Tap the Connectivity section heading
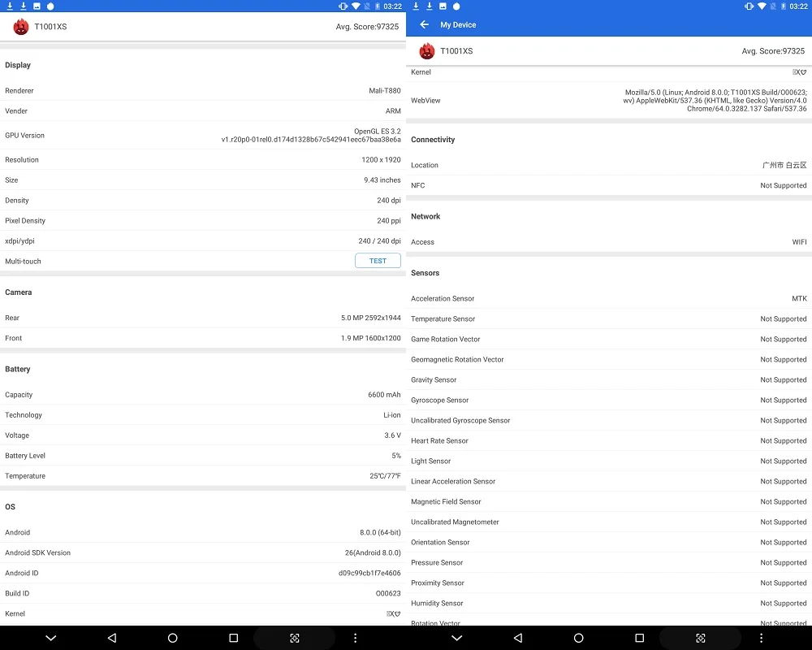812x650 pixels. (x=433, y=140)
